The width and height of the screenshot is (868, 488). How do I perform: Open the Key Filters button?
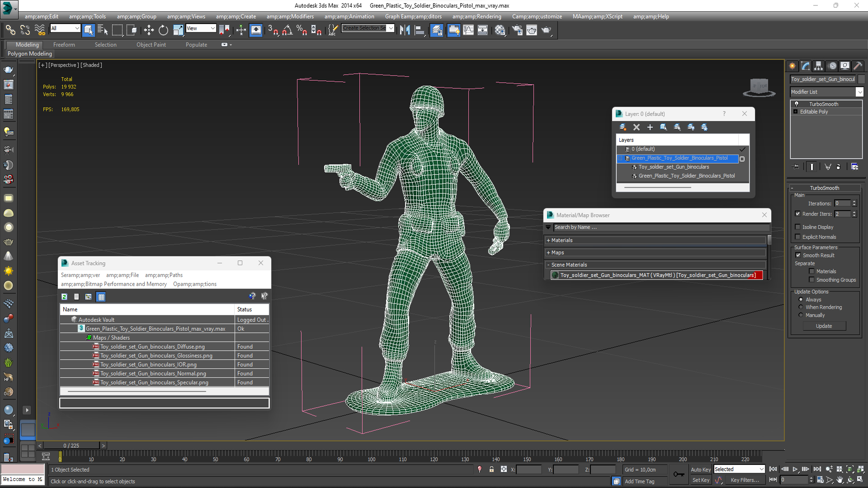(745, 480)
